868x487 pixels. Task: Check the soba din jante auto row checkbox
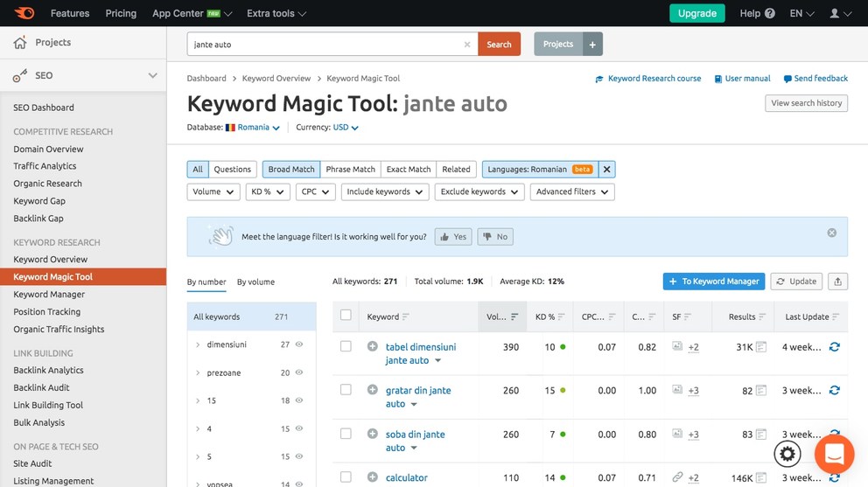pos(346,434)
